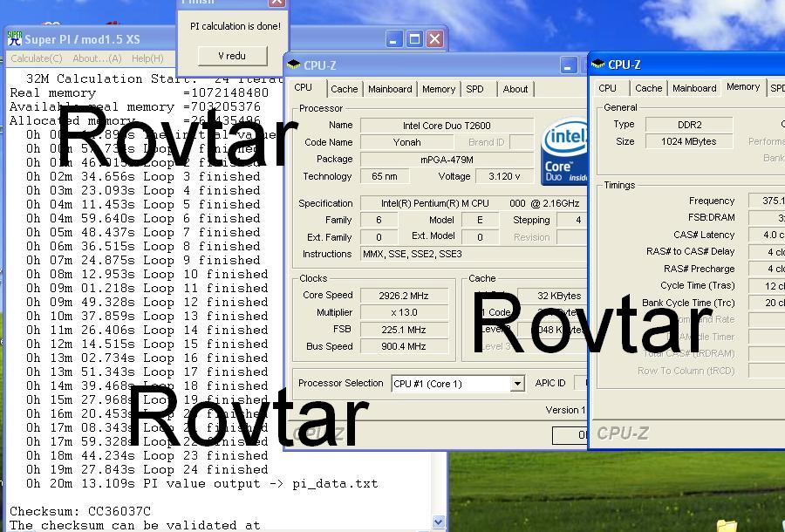Click the chip icon of second CPU-Z window

(597, 64)
